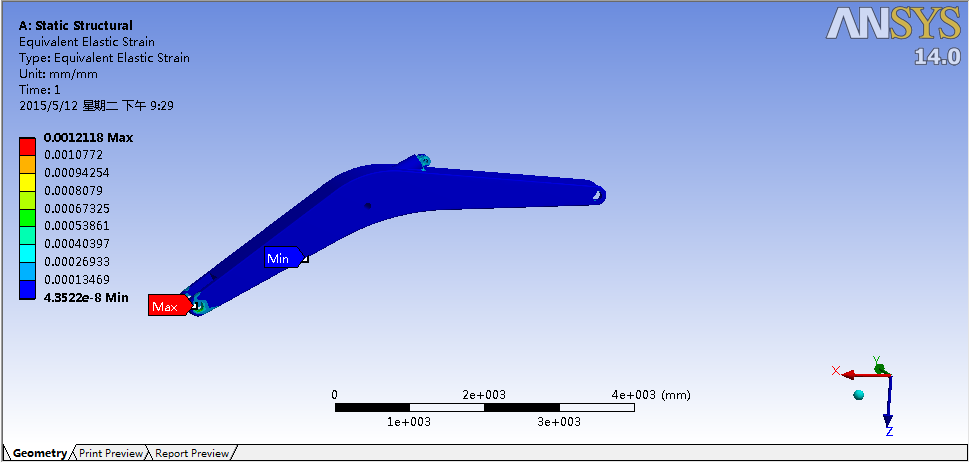
Task: Click the dark blue legend band
Action: coord(27,290)
